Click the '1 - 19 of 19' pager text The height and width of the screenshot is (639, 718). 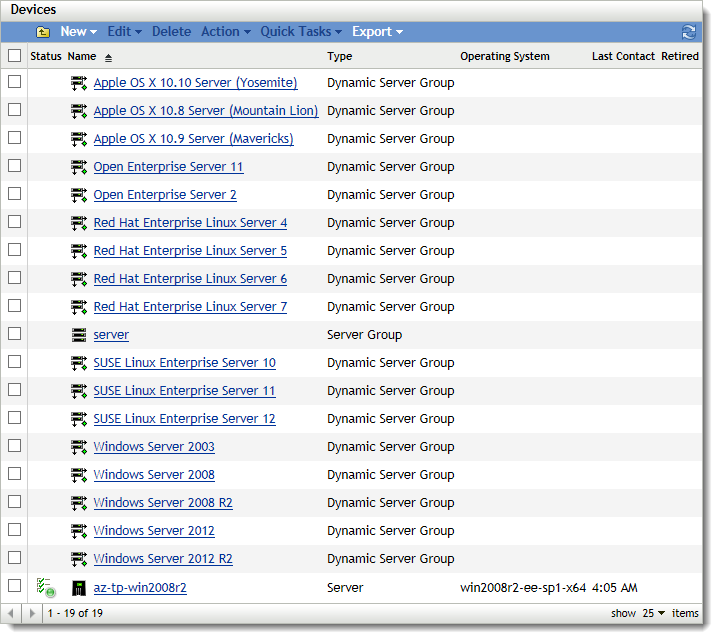[75, 613]
